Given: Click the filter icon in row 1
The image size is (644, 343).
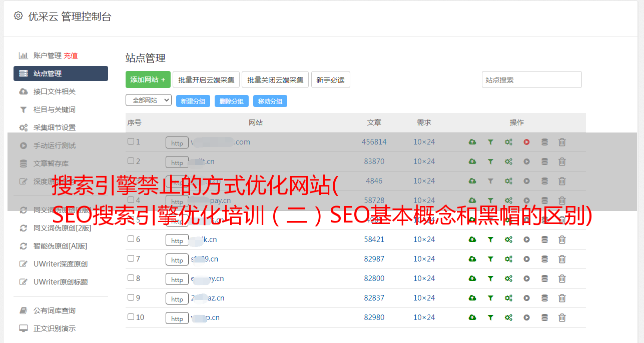Looking at the screenshot, I should click(x=490, y=142).
